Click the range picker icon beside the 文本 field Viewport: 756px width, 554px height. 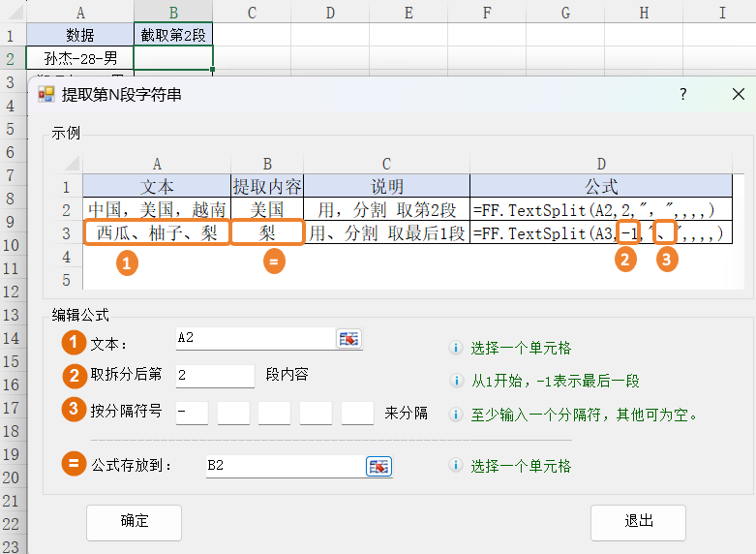click(348, 338)
